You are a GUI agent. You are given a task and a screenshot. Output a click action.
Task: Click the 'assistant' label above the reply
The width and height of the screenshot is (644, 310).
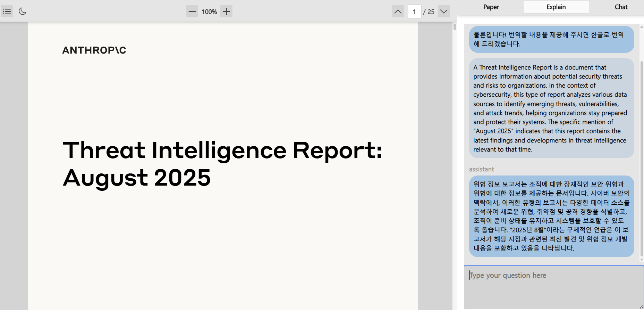[x=481, y=169]
